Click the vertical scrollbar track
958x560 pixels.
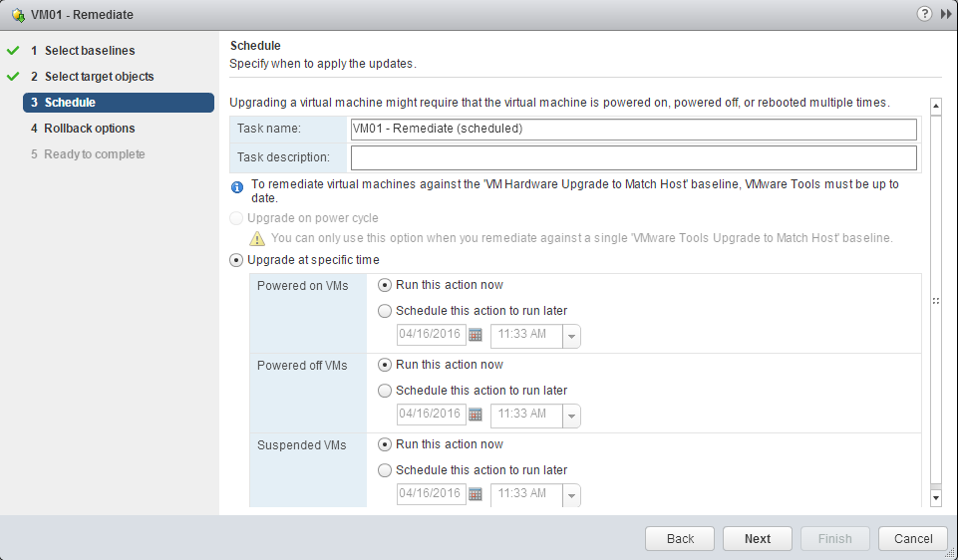click(936, 302)
